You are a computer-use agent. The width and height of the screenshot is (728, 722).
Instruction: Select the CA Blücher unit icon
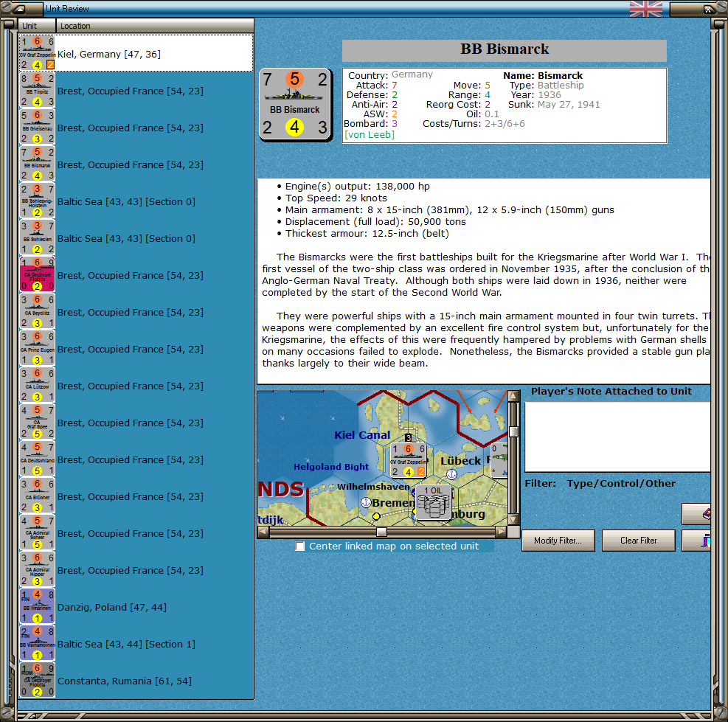pos(37,496)
